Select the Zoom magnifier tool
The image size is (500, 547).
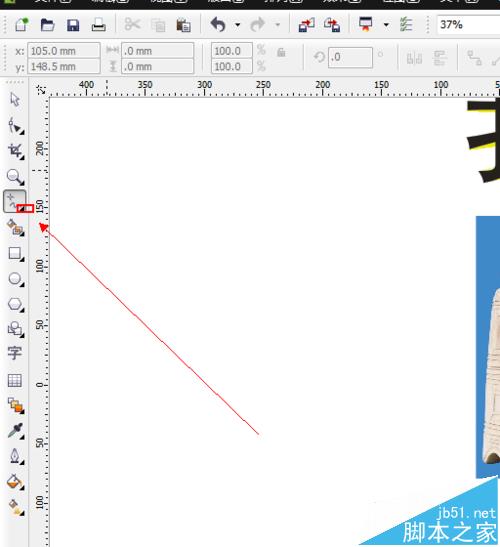[15, 177]
